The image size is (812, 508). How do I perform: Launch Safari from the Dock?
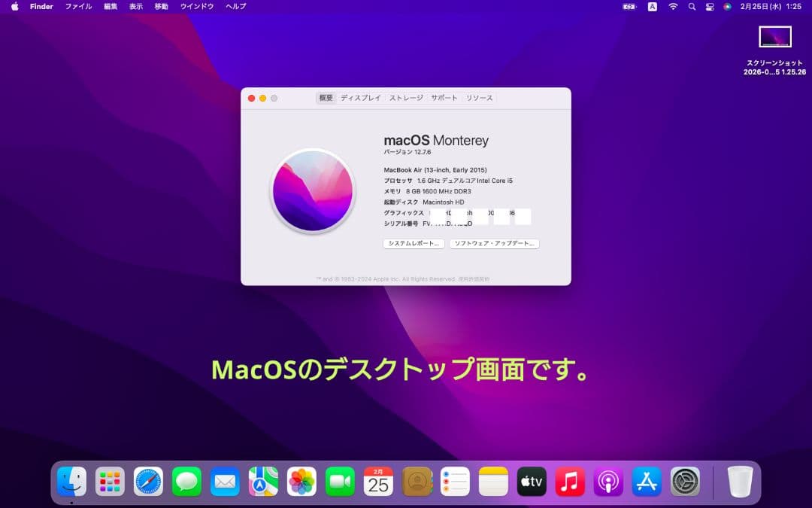(x=148, y=481)
